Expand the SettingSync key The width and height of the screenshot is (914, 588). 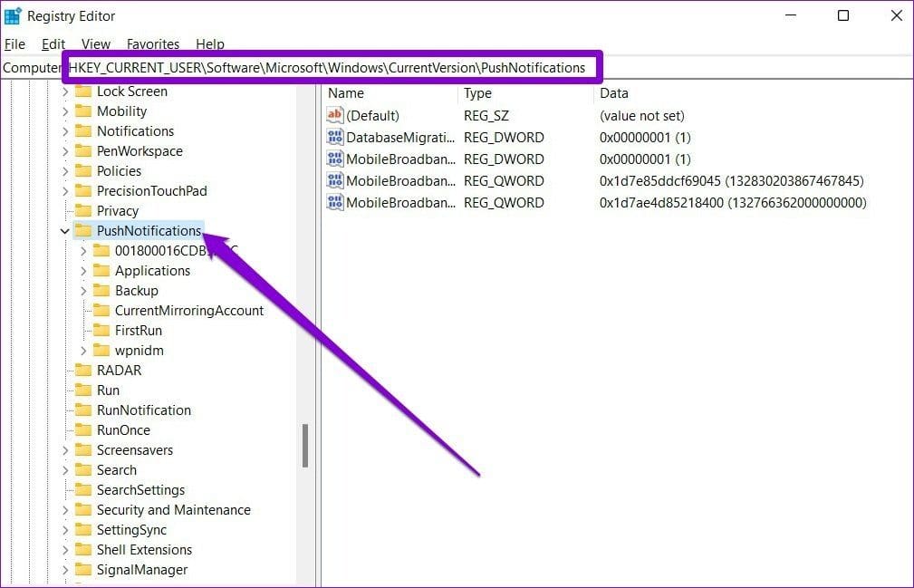(x=65, y=530)
